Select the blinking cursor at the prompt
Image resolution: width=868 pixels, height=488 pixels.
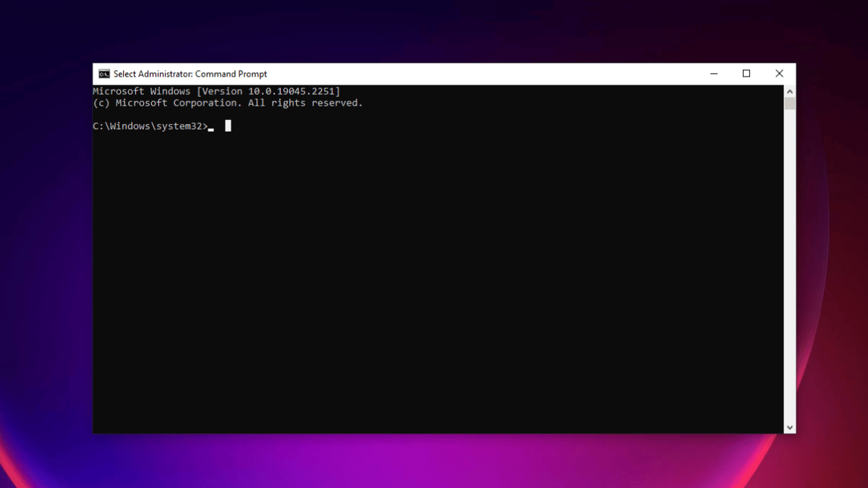coord(229,126)
